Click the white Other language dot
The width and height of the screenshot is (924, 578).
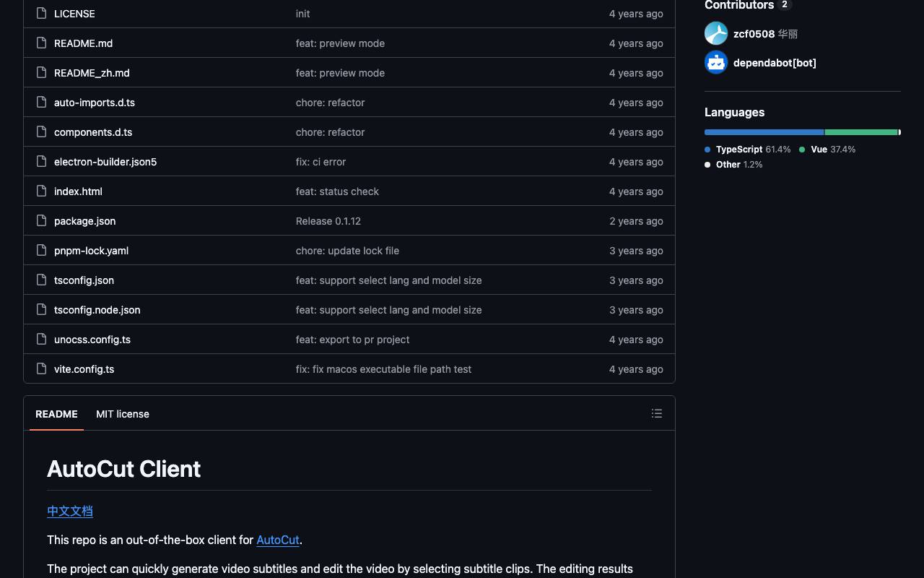pos(707,165)
